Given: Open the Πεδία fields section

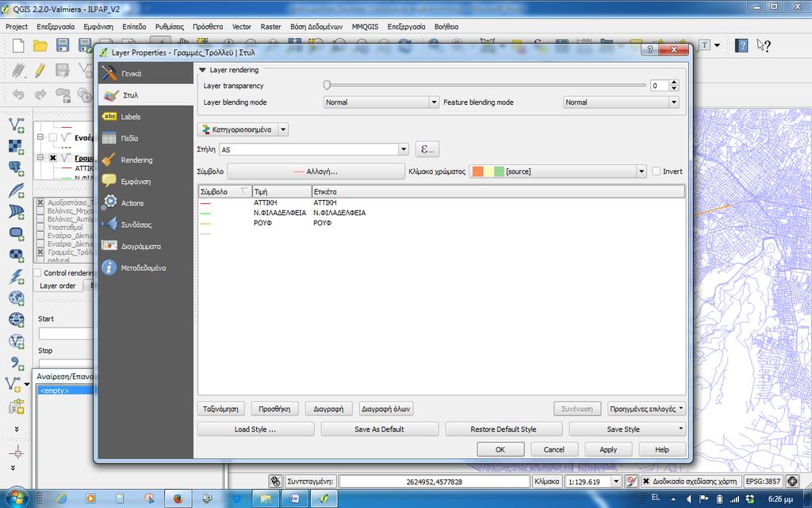Looking at the screenshot, I should click(146, 138).
